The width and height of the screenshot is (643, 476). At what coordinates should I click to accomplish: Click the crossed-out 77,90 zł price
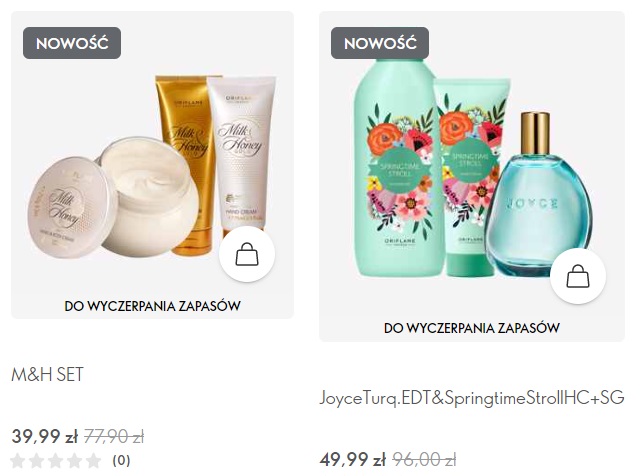(114, 437)
